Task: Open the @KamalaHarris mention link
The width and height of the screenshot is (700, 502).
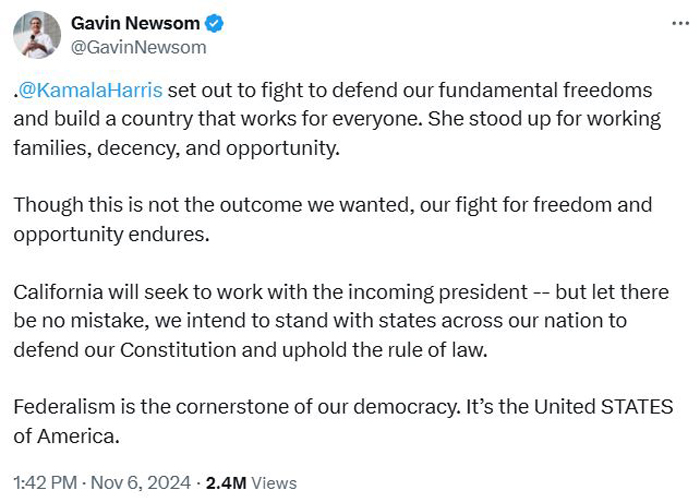Action: [x=90, y=90]
